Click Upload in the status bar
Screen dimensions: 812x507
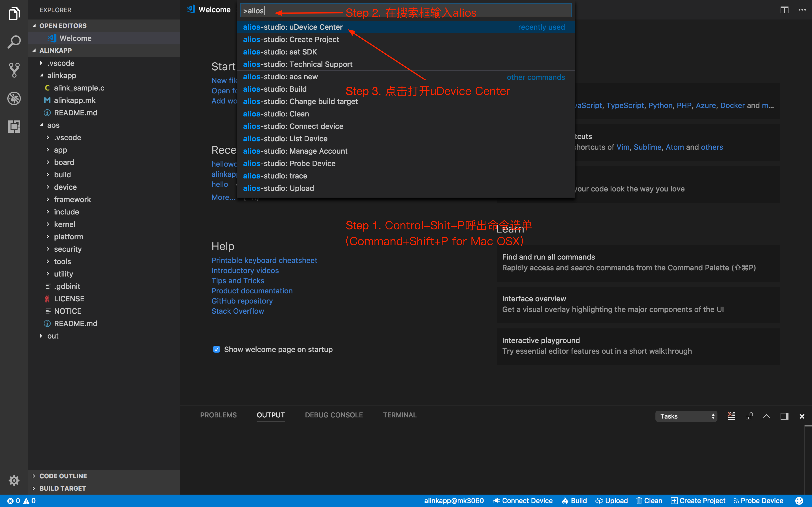coord(612,501)
